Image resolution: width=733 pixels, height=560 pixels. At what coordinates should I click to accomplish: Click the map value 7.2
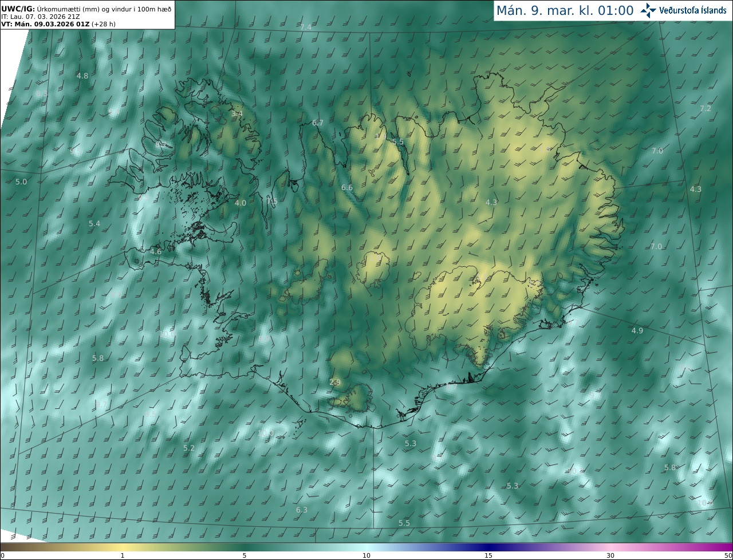tap(706, 108)
